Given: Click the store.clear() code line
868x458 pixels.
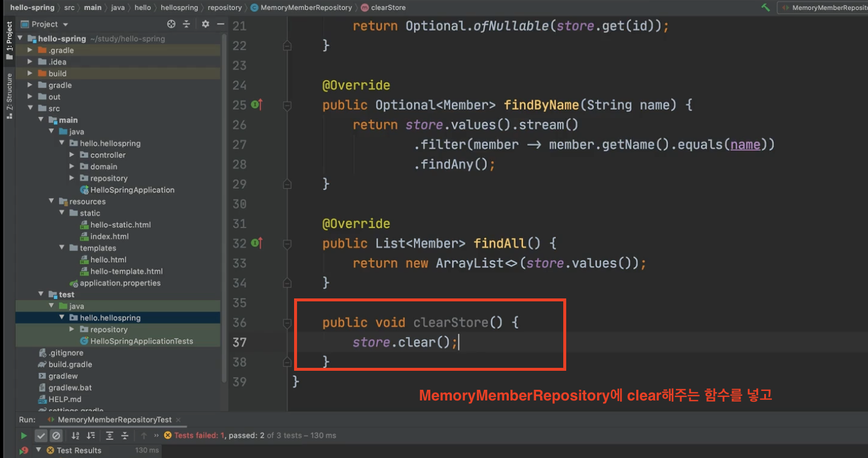Looking at the screenshot, I should click(405, 342).
